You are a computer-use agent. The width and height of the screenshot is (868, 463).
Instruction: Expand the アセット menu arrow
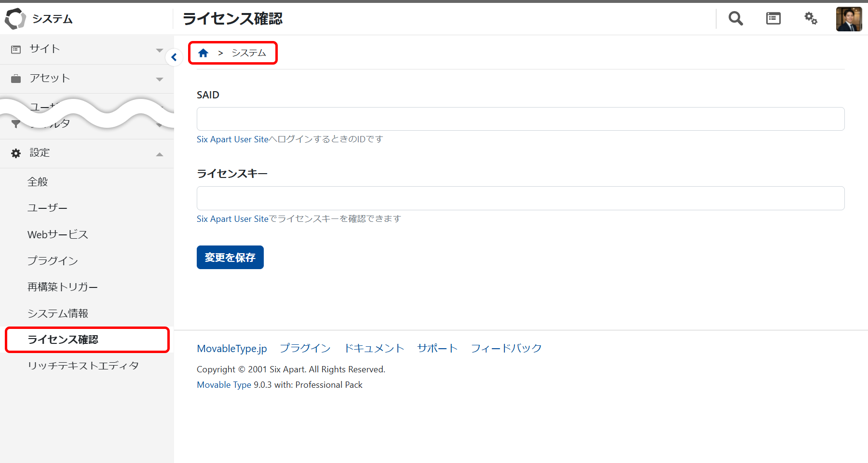160,79
